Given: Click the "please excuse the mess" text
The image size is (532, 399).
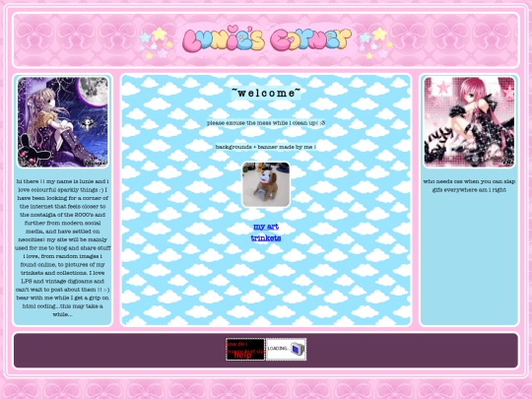Looking at the screenshot, I should 266,123.
